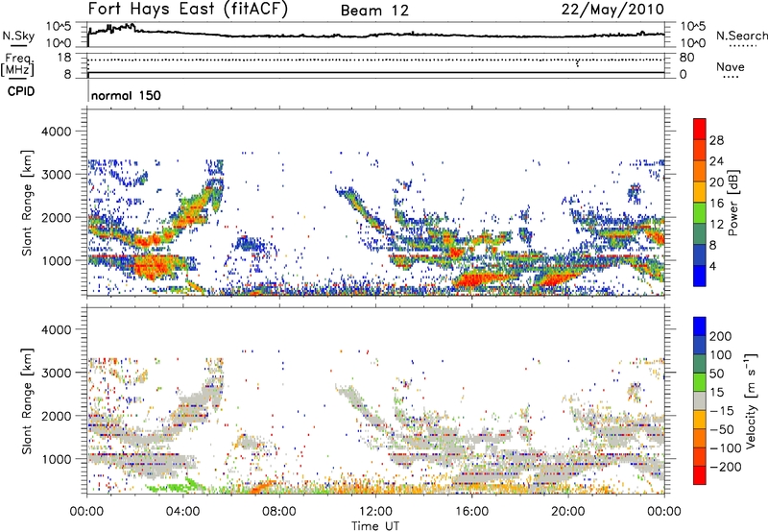Click the noise sky curve peak near 02:00
This screenshot has width=768, height=532.
coord(129,26)
